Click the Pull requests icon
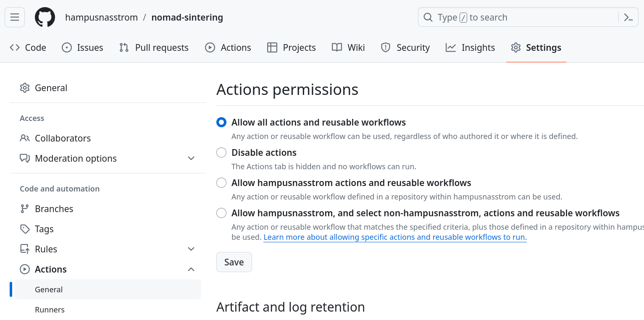This screenshot has width=644, height=320. click(124, 47)
